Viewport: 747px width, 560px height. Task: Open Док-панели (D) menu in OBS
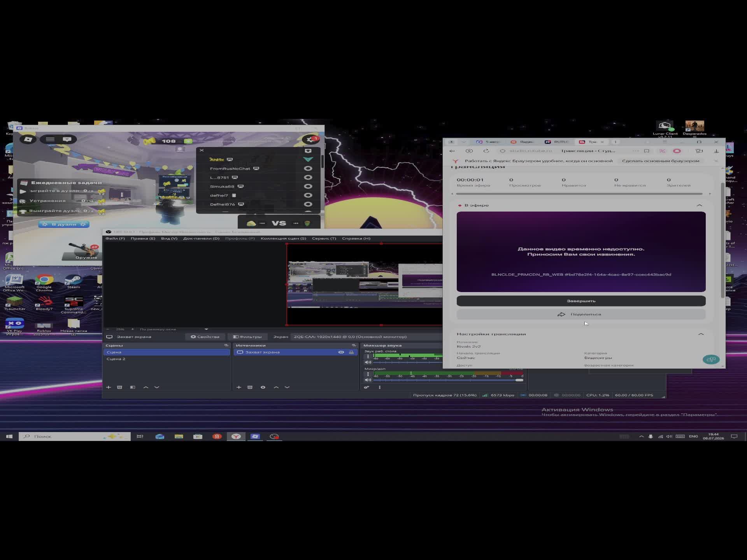[x=201, y=238]
